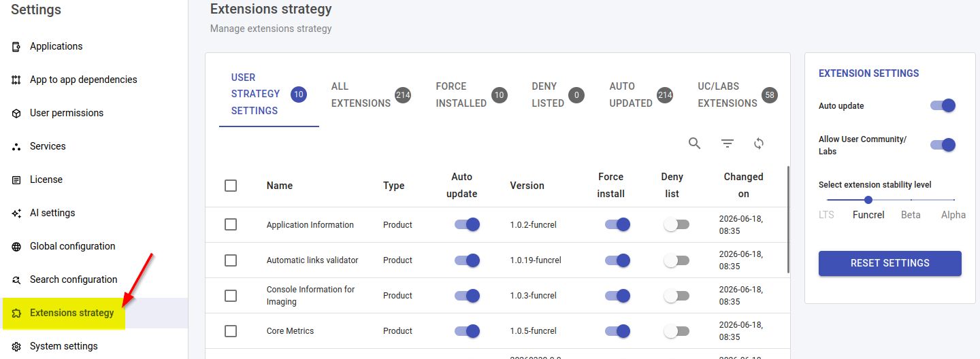Sort table by Name column header
The width and height of the screenshot is (980, 359).
(280, 185)
